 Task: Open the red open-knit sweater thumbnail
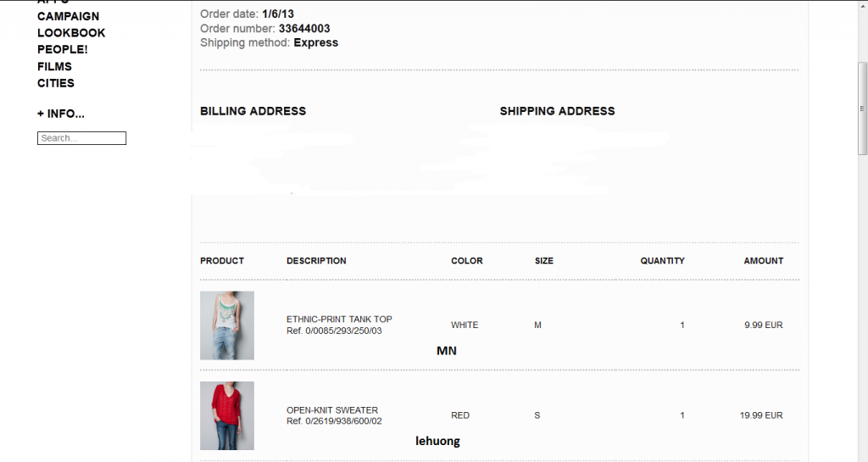[x=227, y=415]
